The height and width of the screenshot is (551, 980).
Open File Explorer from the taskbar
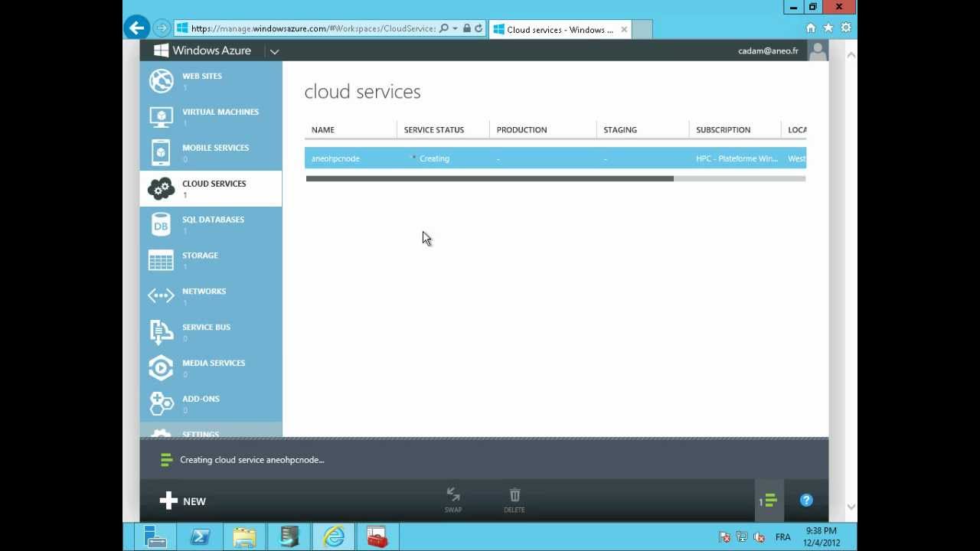[244, 537]
